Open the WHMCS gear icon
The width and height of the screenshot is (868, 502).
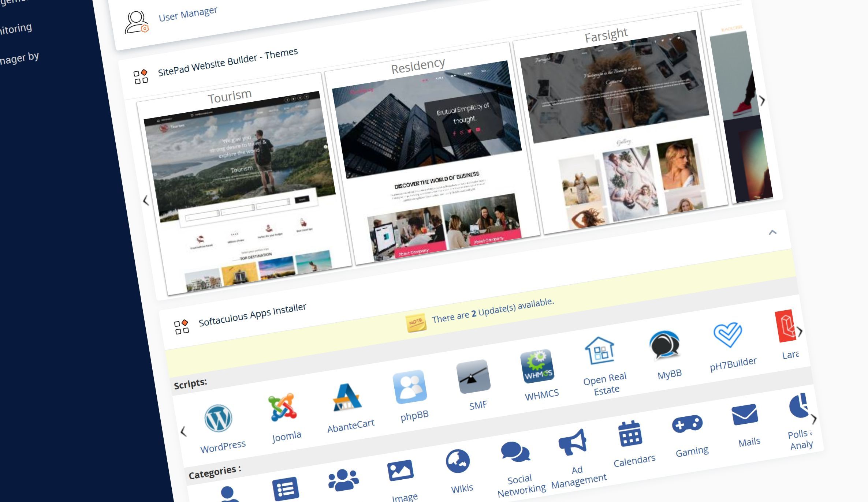click(537, 366)
